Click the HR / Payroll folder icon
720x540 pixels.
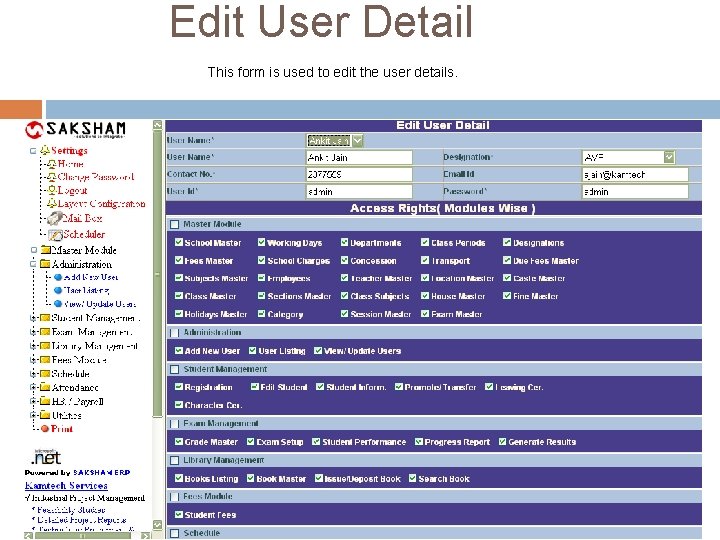click(45, 401)
